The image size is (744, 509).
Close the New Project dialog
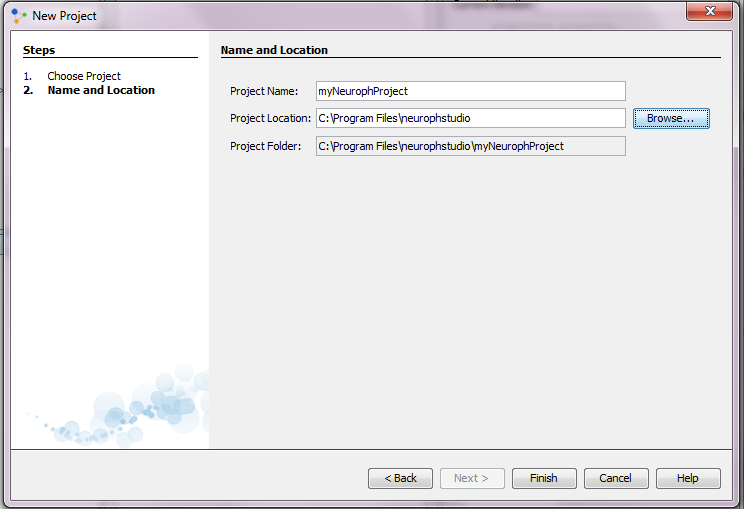click(711, 12)
